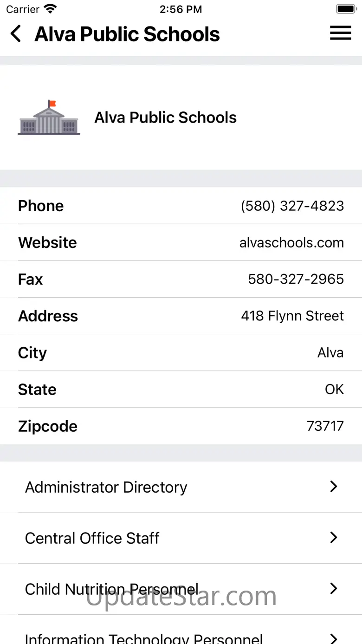Call phone number (580) 327-4823
This screenshot has width=362, height=644.
[292, 206]
